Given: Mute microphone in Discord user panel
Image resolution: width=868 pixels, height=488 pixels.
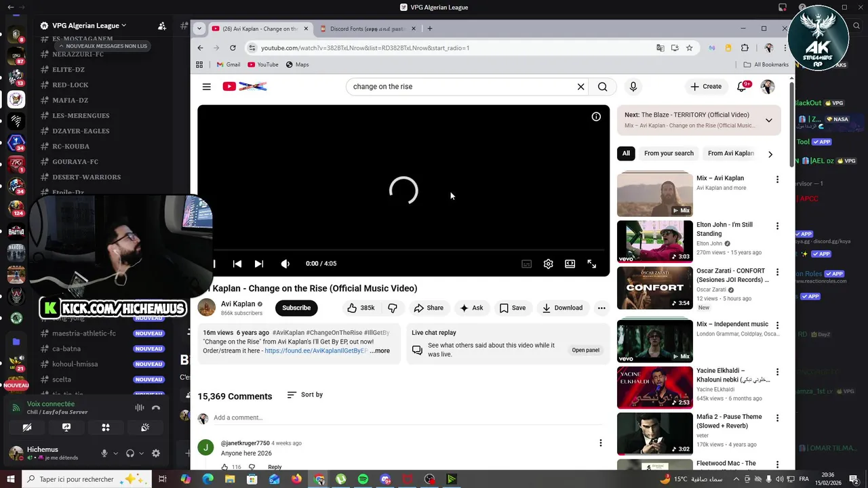Looking at the screenshot, I should click(104, 453).
